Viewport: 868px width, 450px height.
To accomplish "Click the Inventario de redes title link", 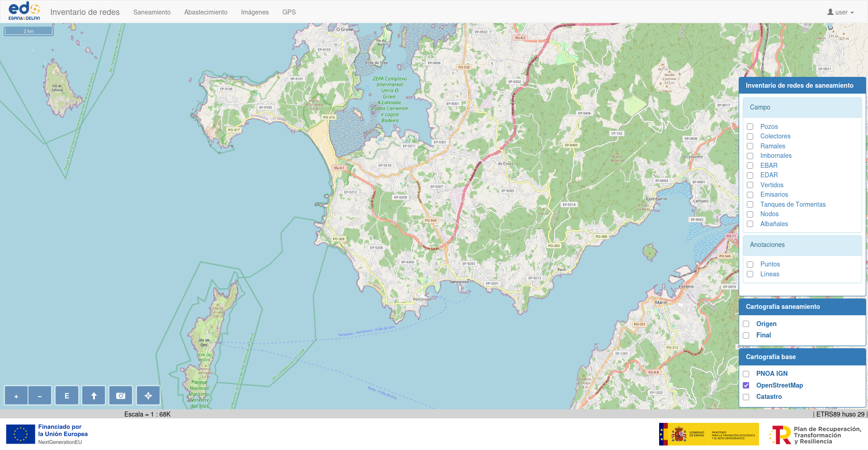I will (x=85, y=12).
